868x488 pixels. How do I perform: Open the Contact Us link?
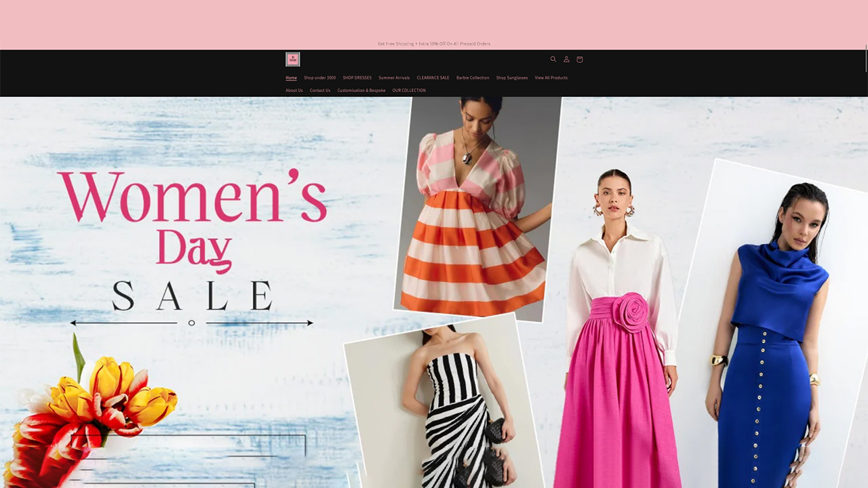320,91
